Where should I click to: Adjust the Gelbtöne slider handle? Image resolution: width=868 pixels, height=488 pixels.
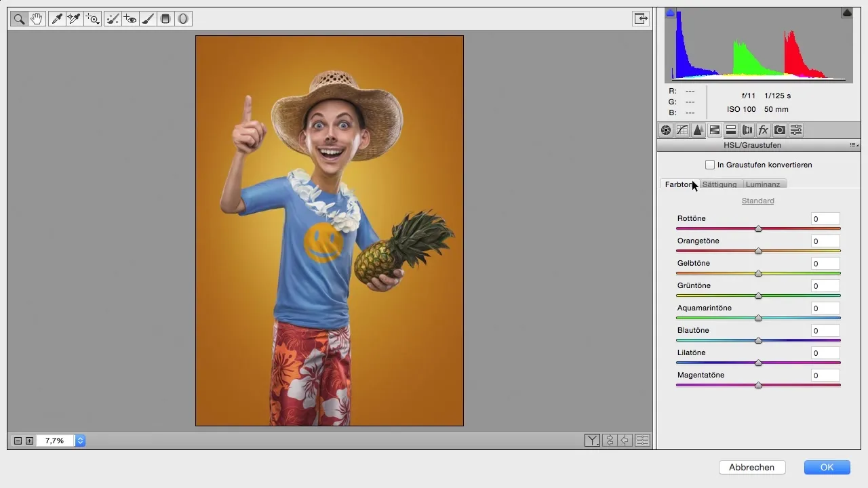(x=759, y=274)
